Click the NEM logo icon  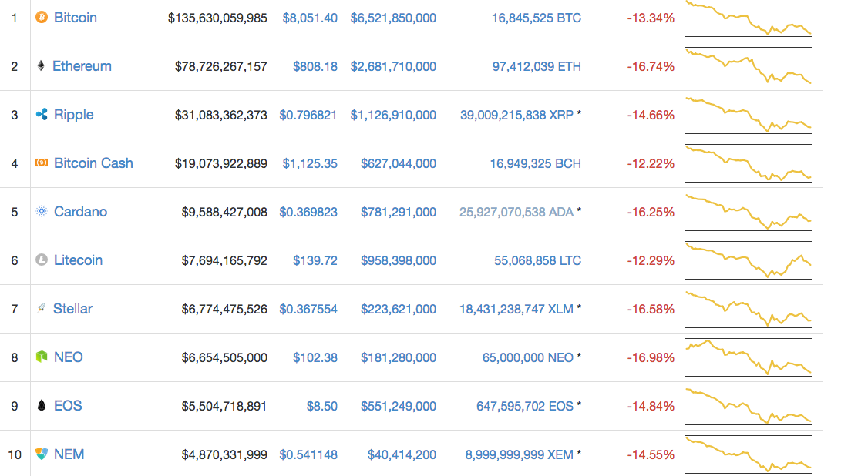(42, 454)
